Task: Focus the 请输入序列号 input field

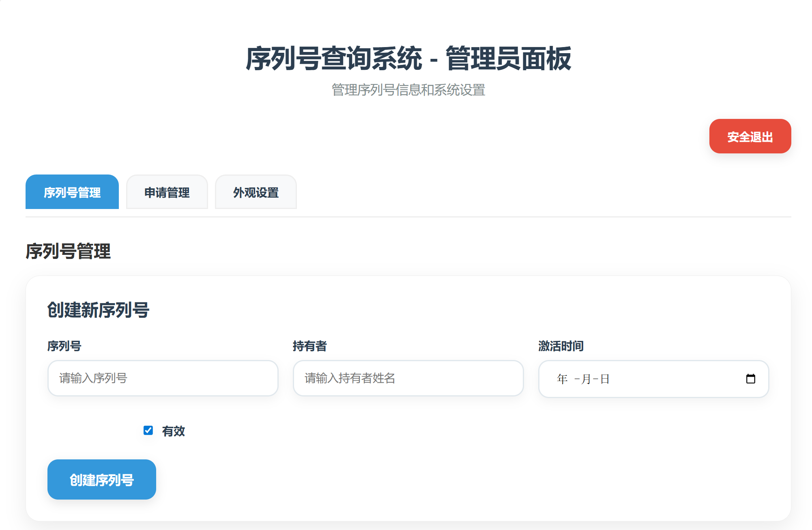Action: coord(163,378)
